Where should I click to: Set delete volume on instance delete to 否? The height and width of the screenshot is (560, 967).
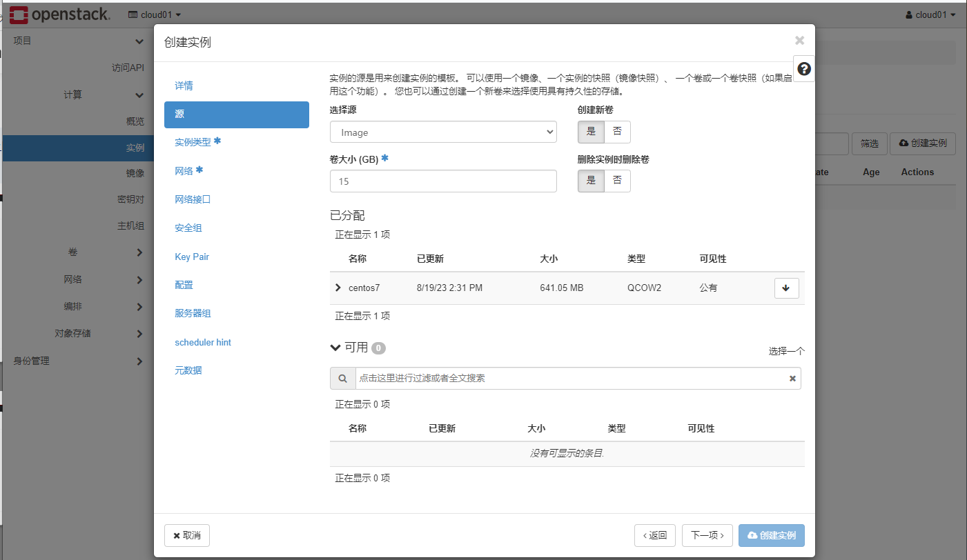617,181
